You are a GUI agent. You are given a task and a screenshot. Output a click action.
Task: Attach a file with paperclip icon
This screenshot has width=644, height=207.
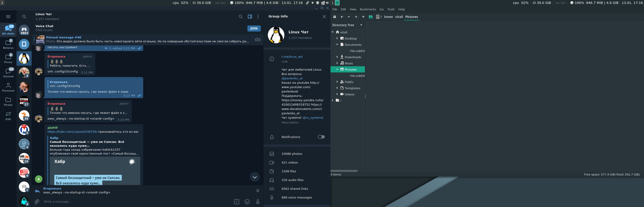[x=37, y=201]
